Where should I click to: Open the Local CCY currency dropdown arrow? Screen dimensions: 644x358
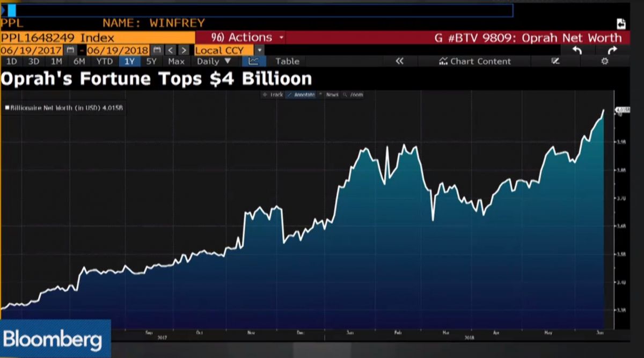(x=260, y=50)
